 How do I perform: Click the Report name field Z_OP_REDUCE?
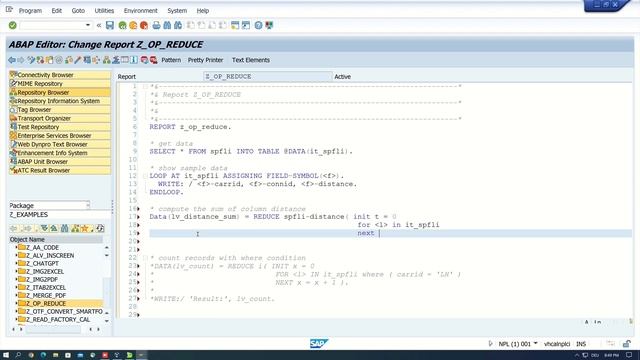coord(268,76)
